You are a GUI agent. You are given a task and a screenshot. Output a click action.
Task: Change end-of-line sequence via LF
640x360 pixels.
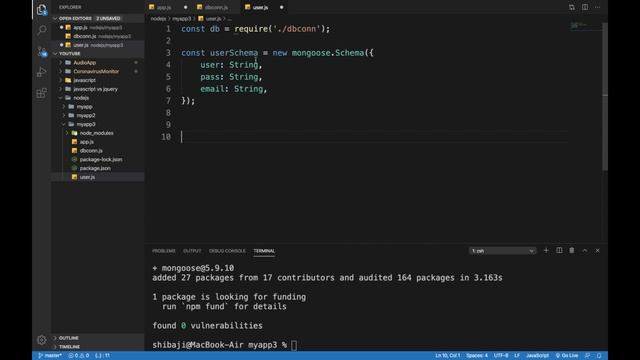pos(517,356)
